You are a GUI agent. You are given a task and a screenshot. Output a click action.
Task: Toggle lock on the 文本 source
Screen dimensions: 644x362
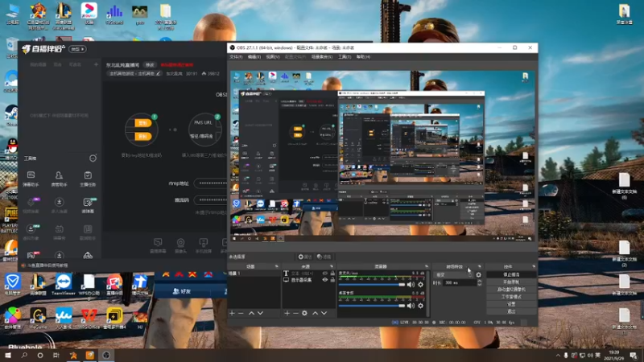332,273
